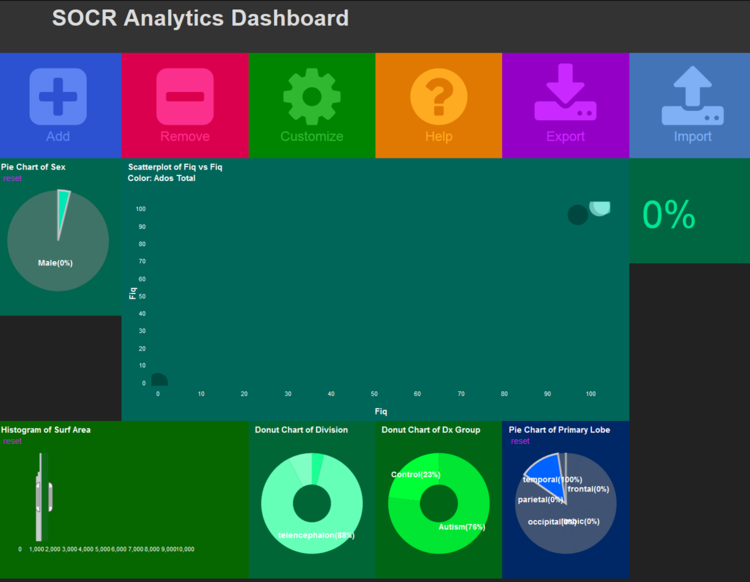750x582 pixels.
Task: Click the light teal scatterplot point near 100
Action: pyautogui.click(x=601, y=209)
